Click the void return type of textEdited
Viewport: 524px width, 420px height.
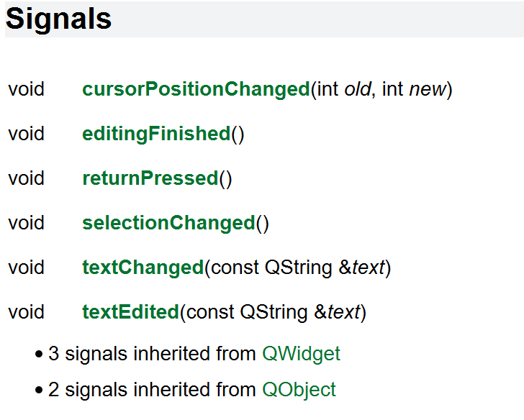click(x=27, y=312)
